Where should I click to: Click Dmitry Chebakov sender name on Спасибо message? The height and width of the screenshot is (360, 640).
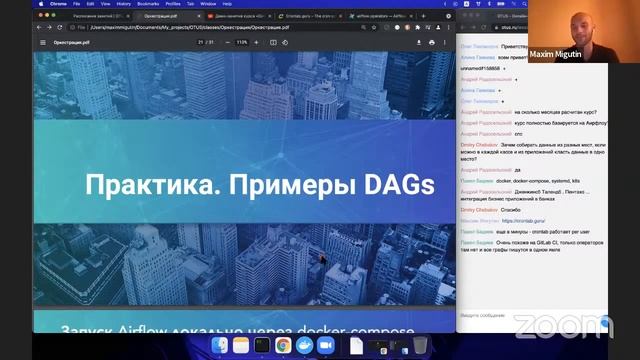(479, 210)
